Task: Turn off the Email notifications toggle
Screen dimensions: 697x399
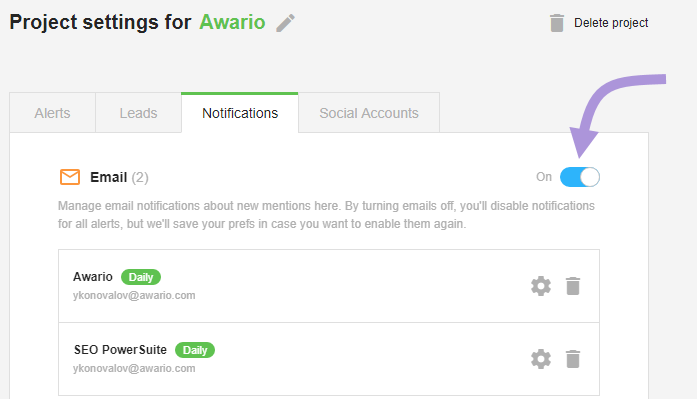Action: [x=580, y=177]
